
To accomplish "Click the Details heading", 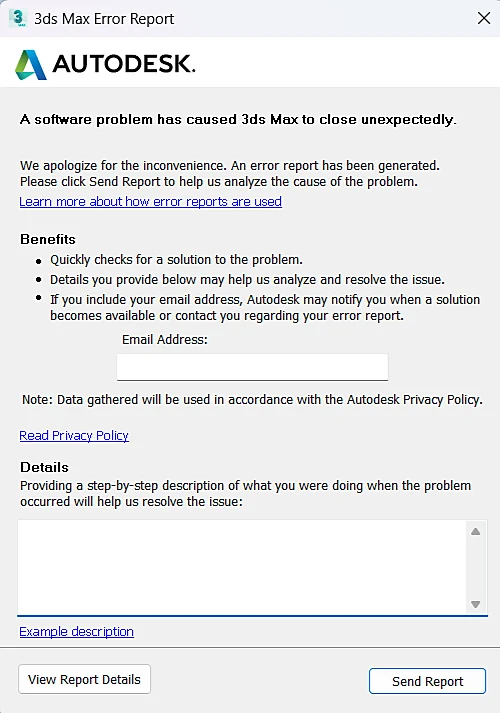I will 45,467.
